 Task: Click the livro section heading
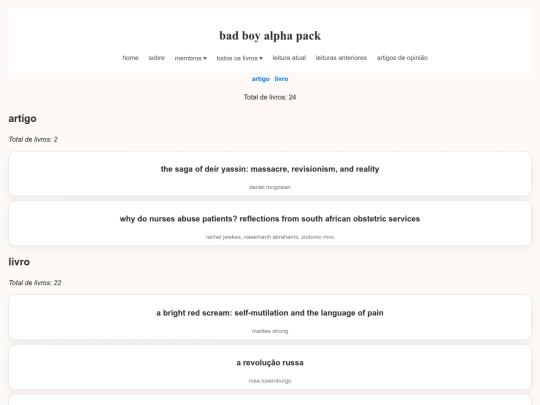[19, 262]
